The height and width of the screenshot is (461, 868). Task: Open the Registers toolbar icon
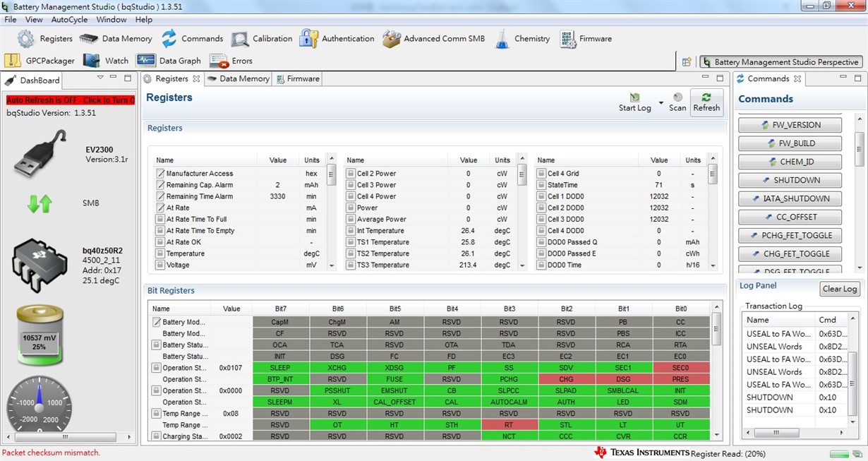click(x=26, y=39)
